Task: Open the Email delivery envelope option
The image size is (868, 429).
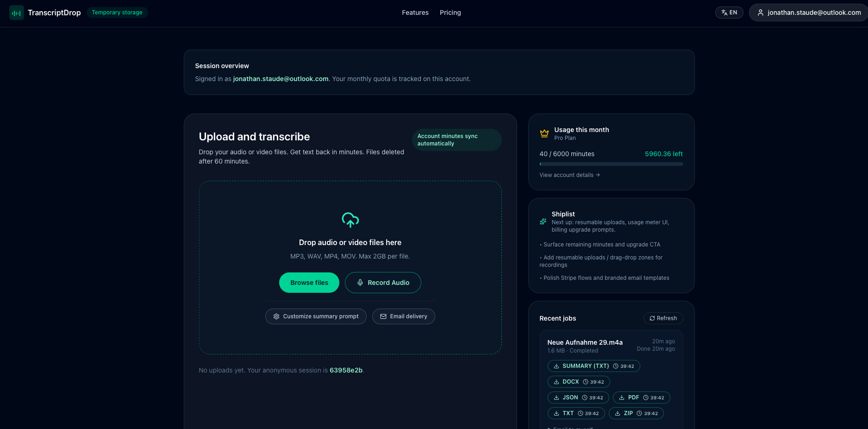Action: pyautogui.click(x=404, y=316)
